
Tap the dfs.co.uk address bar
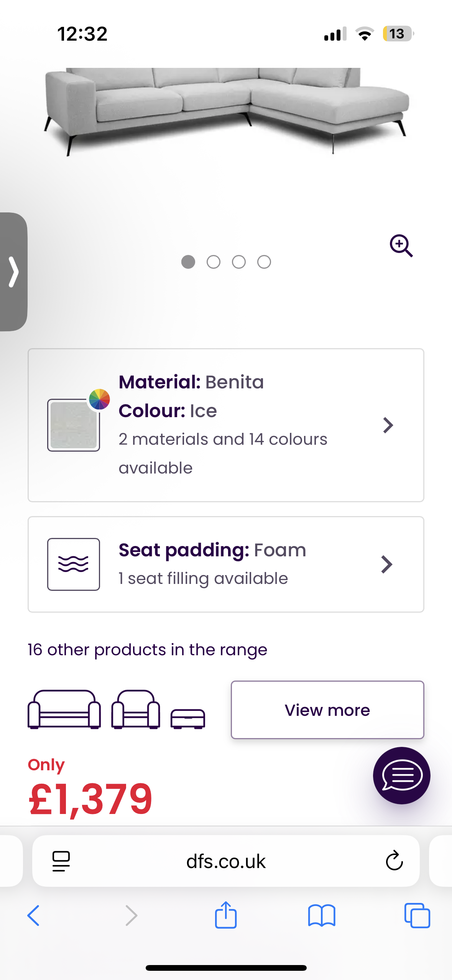[226, 861]
